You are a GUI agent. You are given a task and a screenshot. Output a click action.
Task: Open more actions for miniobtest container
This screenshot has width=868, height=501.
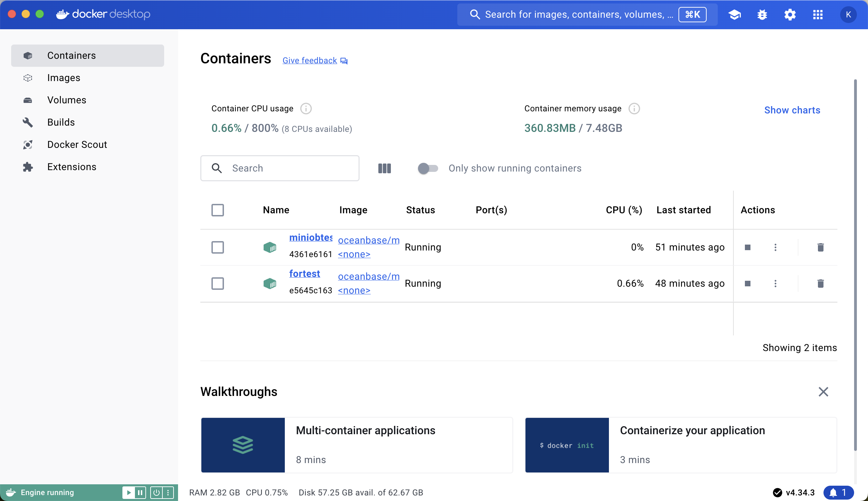pos(775,247)
